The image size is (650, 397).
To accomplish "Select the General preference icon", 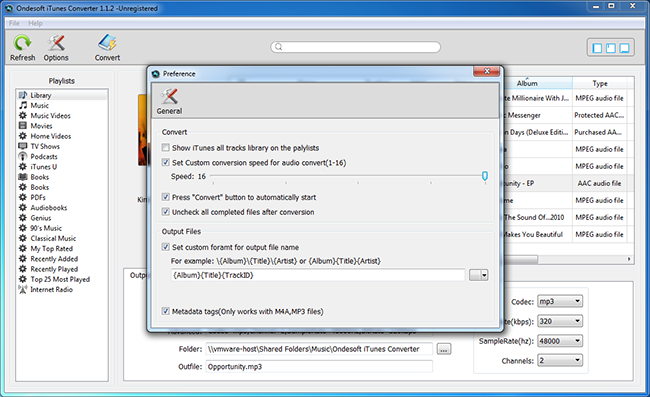I will 169,96.
